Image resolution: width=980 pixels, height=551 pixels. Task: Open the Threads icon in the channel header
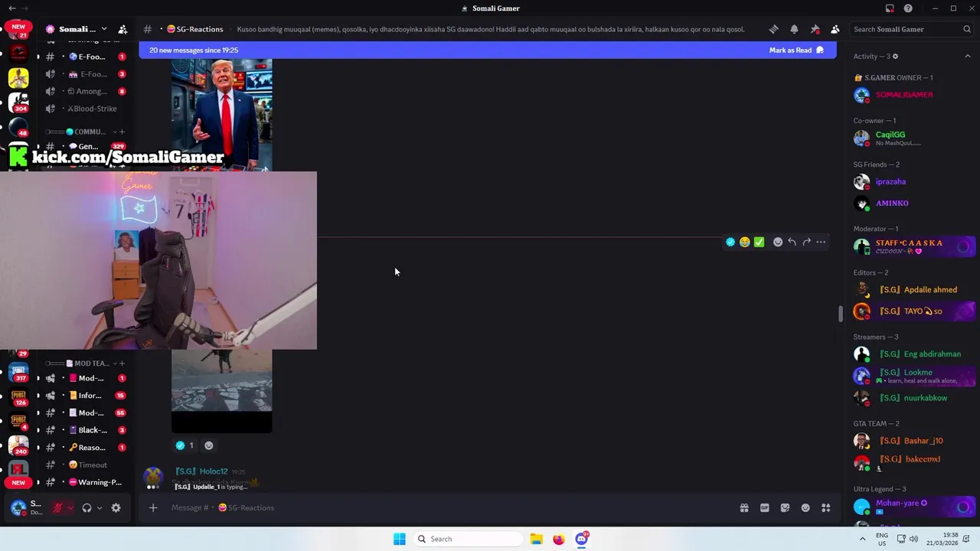(x=774, y=29)
